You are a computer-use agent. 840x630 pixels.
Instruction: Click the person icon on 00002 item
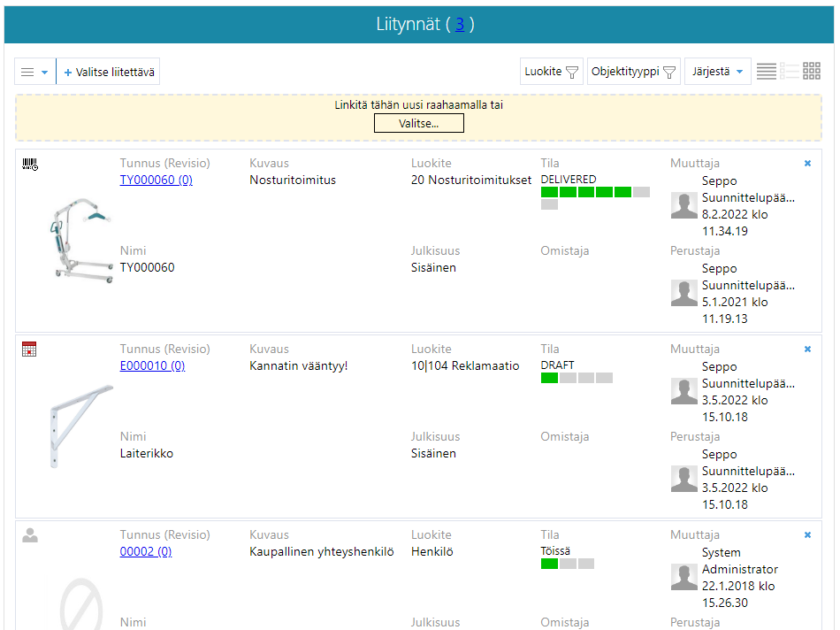pyautogui.click(x=30, y=535)
